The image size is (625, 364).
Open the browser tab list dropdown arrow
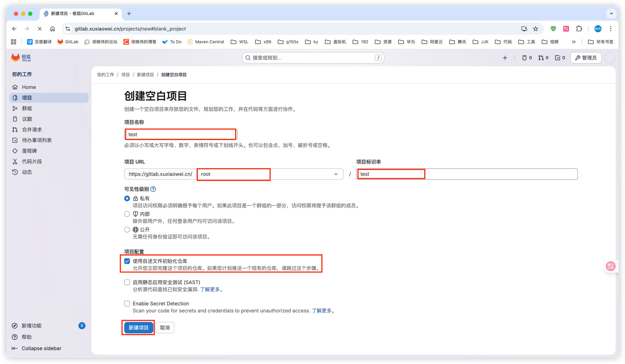pos(611,13)
